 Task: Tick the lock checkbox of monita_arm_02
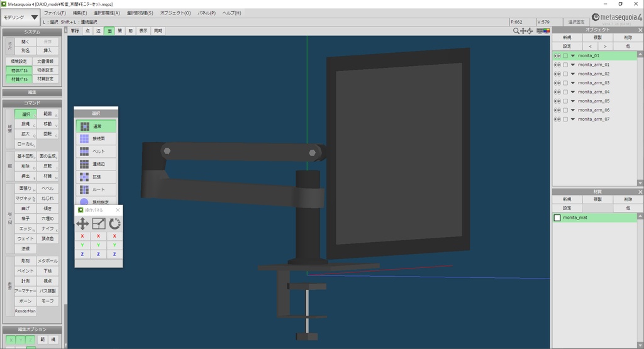click(565, 74)
